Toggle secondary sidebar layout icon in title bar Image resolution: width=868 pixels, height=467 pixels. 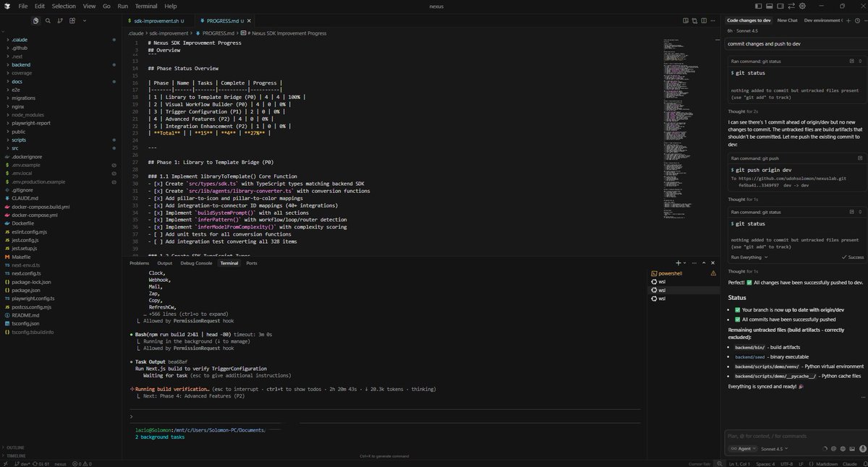(x=780, y=6)
